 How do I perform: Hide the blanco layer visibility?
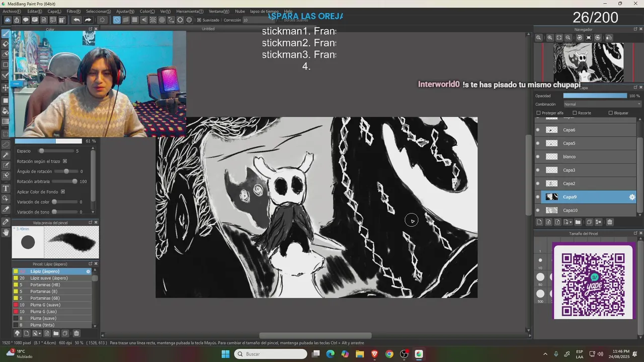click(x=538, y=157)
